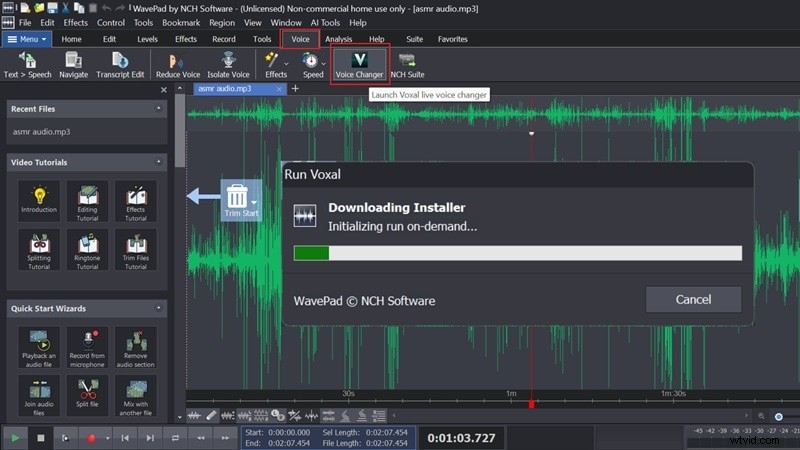Open the Effects dropdown arrow in Voice ribbon

click(x=286, y=64)
